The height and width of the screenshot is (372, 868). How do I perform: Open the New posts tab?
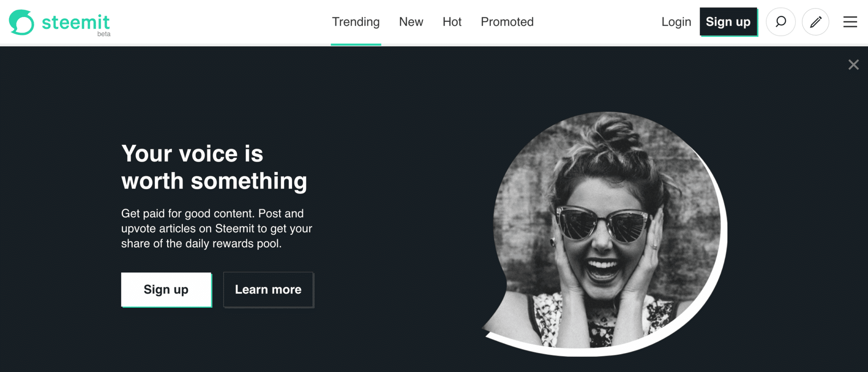(411, 22)
